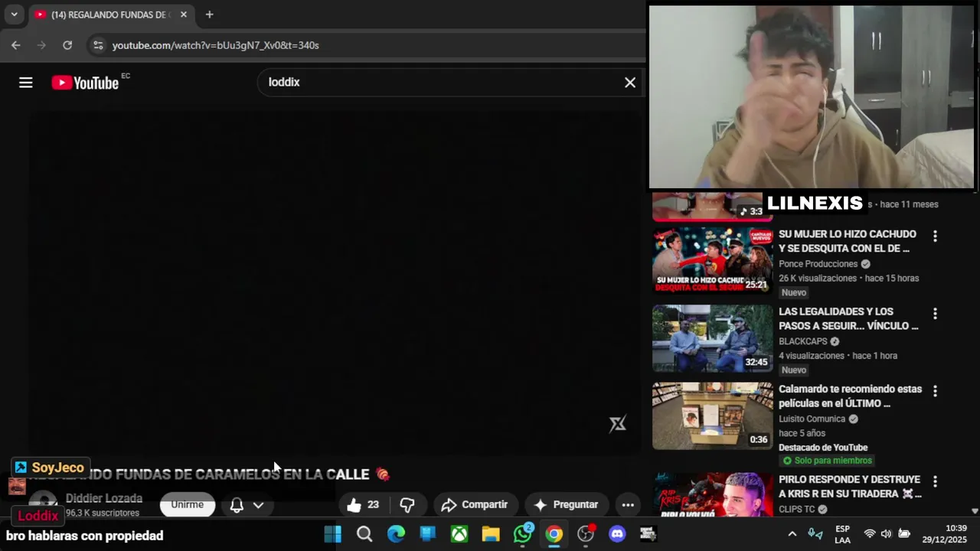Image resolution: width=980 pixels, height=551 pixels.
Task: Toggle the notification bell for channel
Action: click(237, 505)
